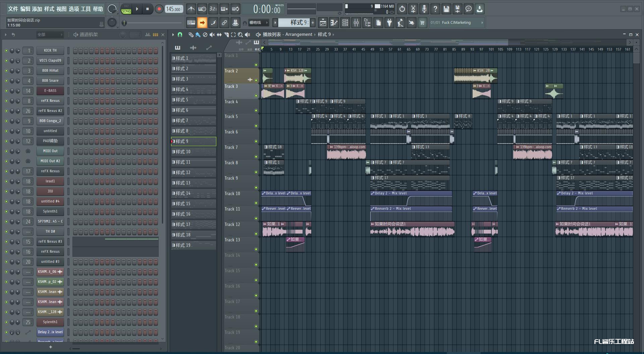Open the undo history icon

click(x=402, y=9)
